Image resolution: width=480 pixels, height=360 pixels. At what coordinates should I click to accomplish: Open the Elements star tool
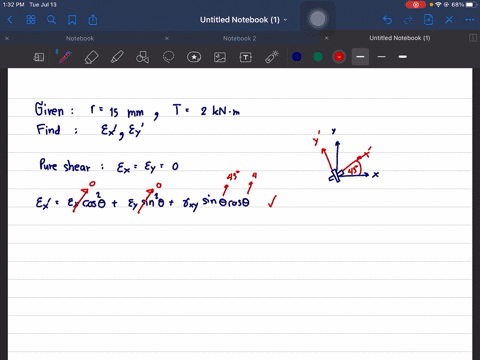194,57
